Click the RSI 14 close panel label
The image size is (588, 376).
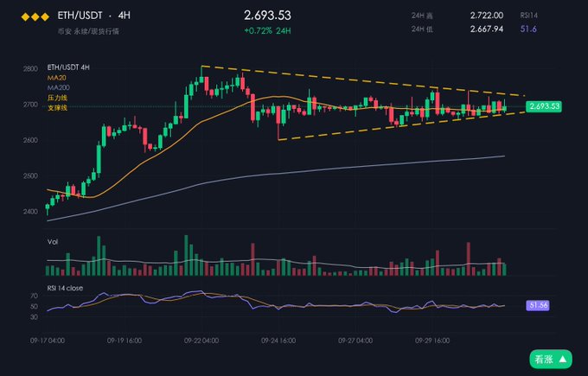pyautogui.click(x=65, y=288)
